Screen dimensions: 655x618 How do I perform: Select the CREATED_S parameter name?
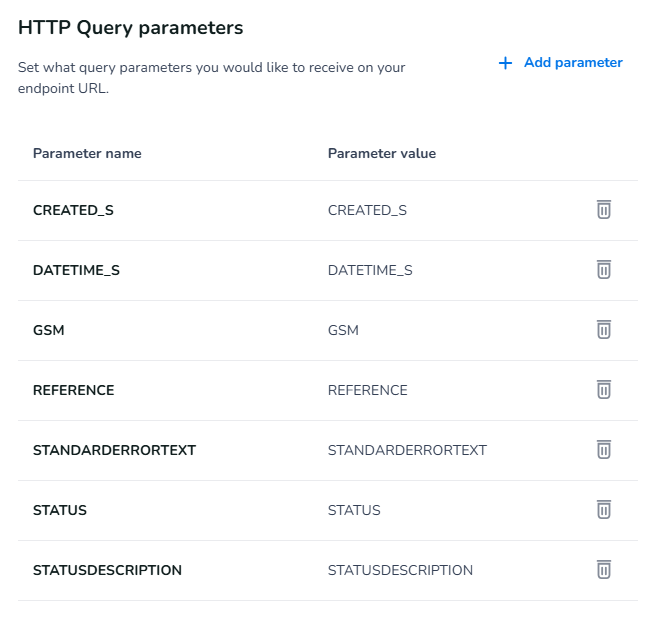pos(73,210)
